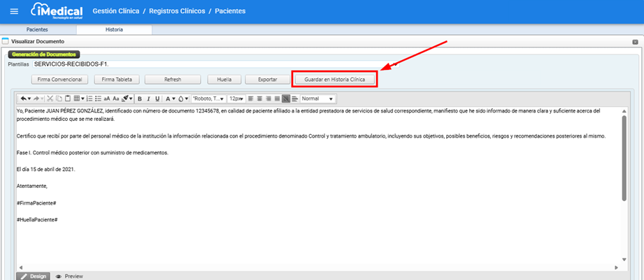The width and height of the screenshot is (644, 280).
Task: Open the Roboto font family dropdown
Action: click(x=208, y=98)
